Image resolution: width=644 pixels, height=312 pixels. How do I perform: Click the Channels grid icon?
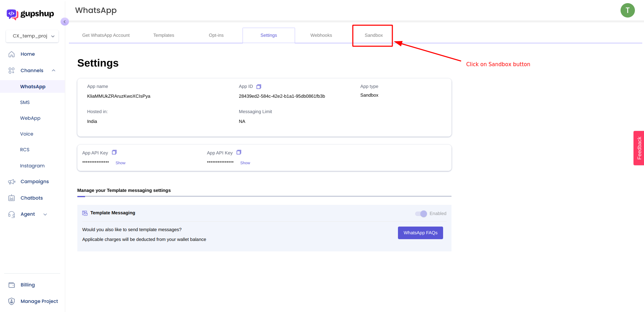(x=12, y=70)
